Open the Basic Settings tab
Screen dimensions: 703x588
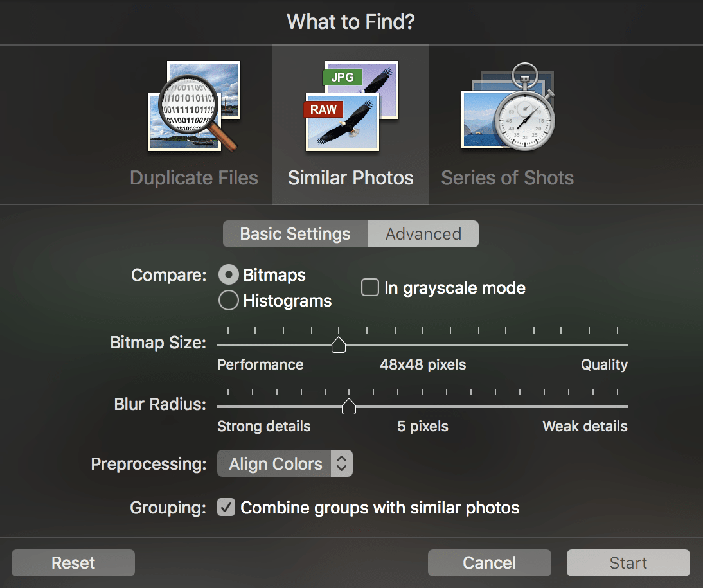(296, 235)
